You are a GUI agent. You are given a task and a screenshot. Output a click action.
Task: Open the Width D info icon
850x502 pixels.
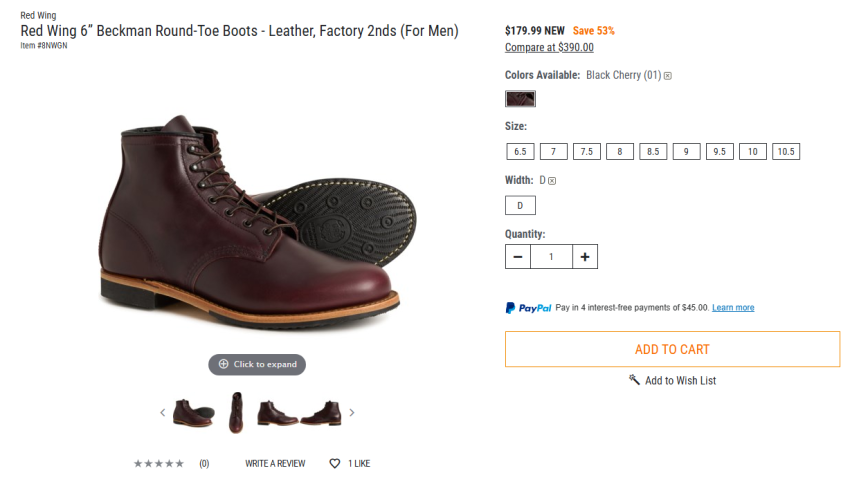click(x=552, y=181)
